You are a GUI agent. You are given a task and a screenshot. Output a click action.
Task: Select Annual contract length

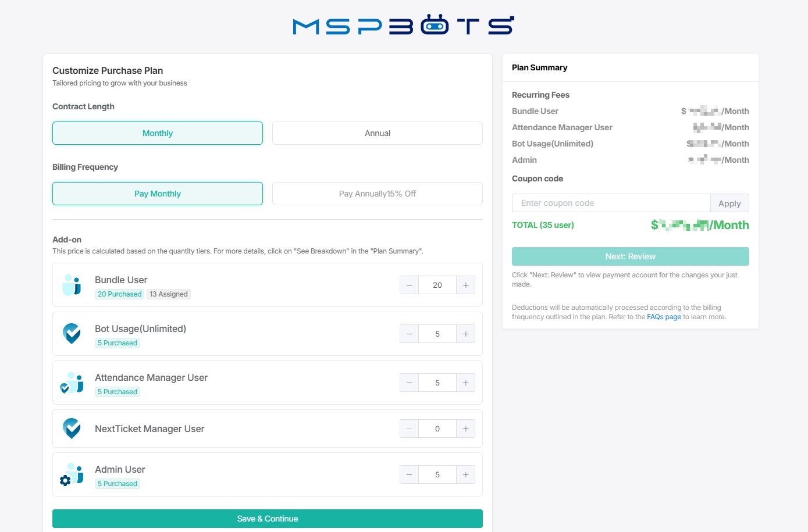pos(377,133)
